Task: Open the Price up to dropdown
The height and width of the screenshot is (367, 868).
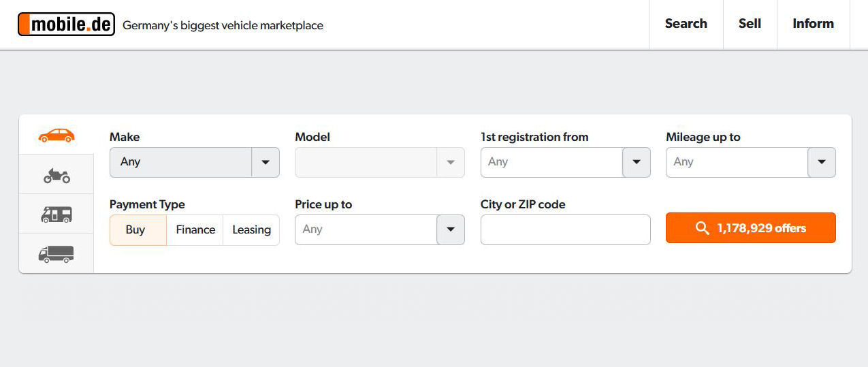Action: pyautogui.click(x=451, y=229)
